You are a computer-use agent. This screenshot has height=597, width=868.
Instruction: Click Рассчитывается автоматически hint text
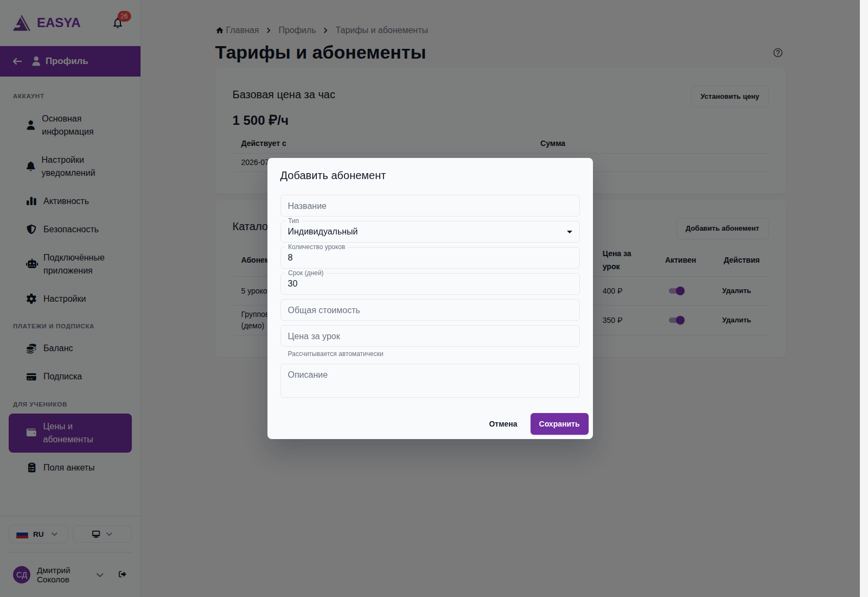coord(335,354)
